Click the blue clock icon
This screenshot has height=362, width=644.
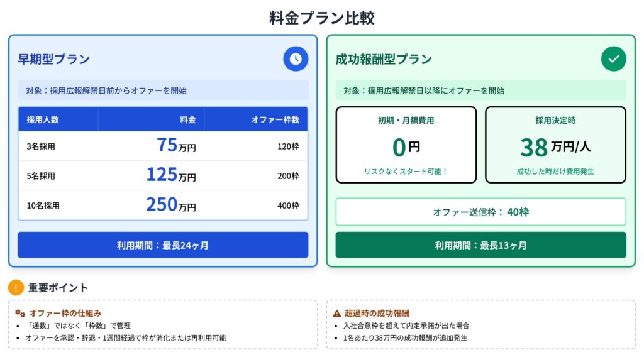point(296,59)
